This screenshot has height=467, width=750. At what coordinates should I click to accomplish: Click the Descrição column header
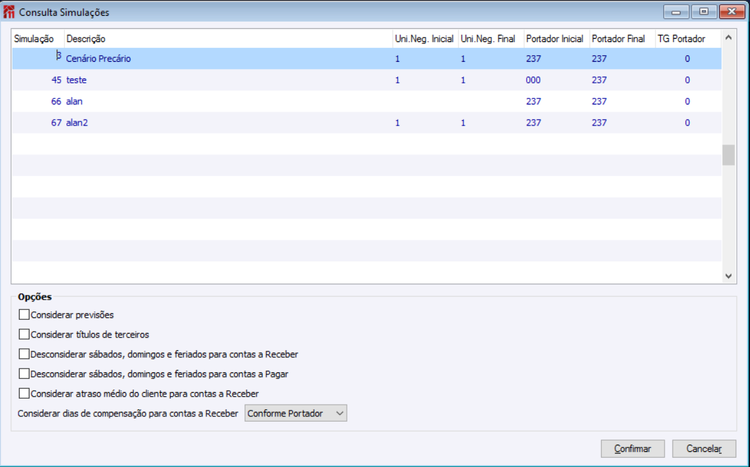click(228, 39)
